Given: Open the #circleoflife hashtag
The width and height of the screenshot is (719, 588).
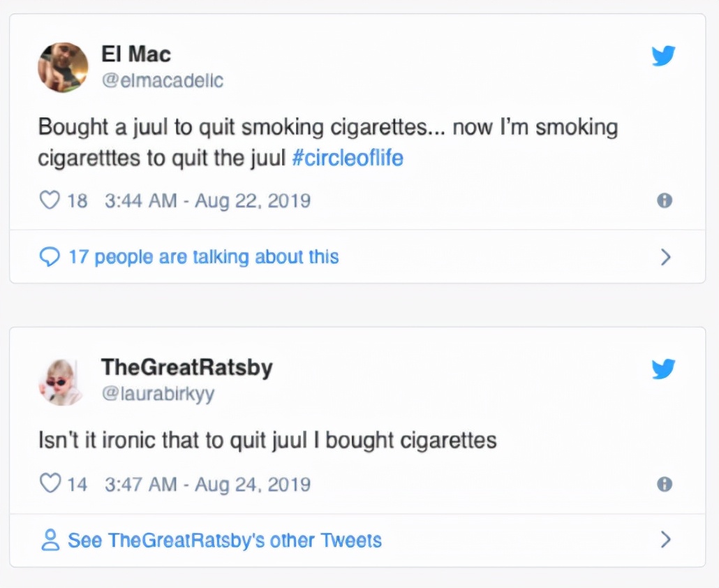Looking at the screenshot, I should [x=347, y=158].
